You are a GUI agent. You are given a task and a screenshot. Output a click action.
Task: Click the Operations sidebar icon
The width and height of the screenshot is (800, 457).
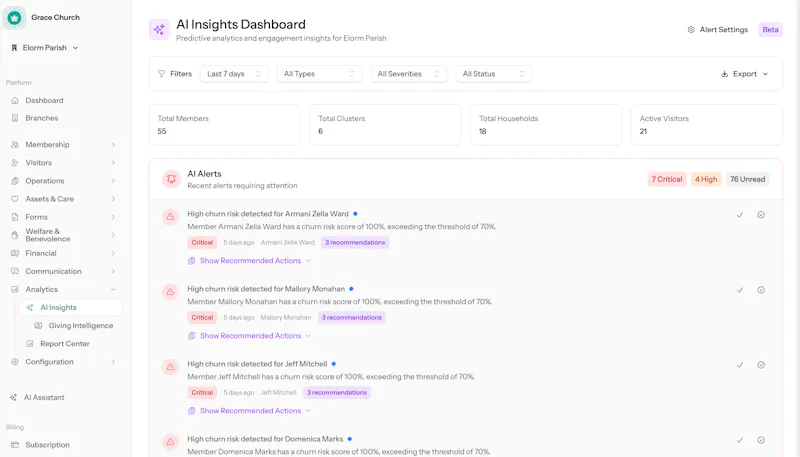[x=15, y=181]
